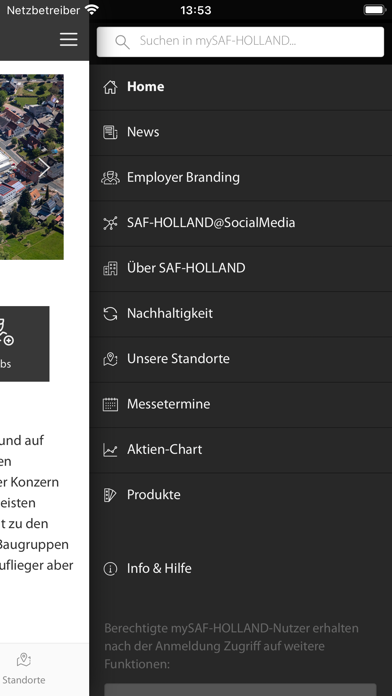The height and width of the screenshot is (696, 392).
Task: Click the Aktien-Chart line graph icon
Action: pyautogui.click(x=110, y=450)
